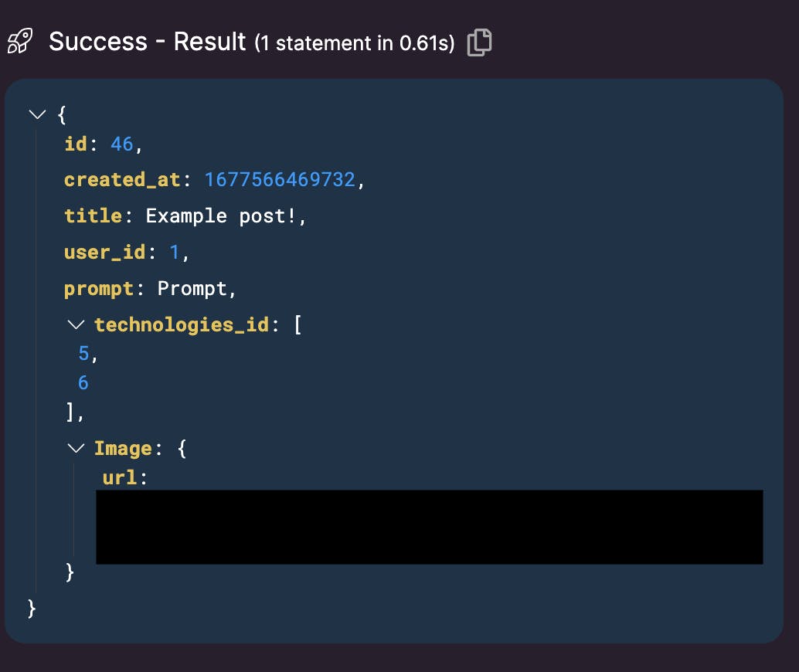This screenshot has width=799, height=672.
Task: Click the array value 5
Action: (x=83, y=353)
